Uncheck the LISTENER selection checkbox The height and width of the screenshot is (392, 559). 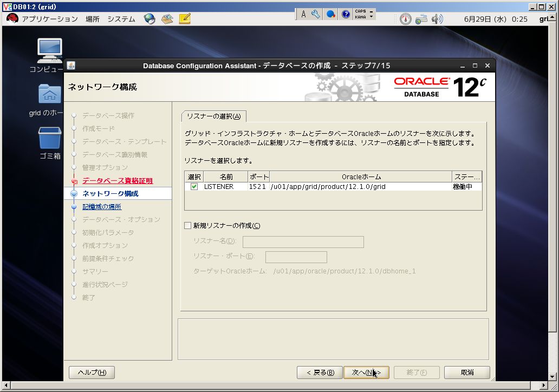(194, 186)
